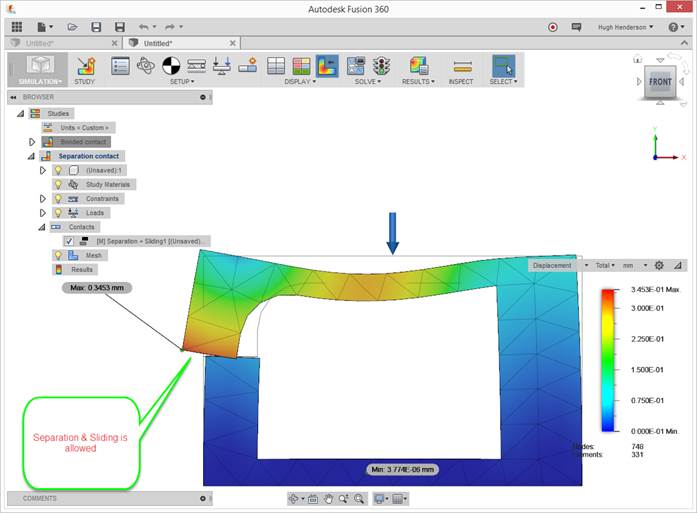This screenshot has width=697, height=513.
Task: Click the mesh grid display icon
Action: point(276,66)
